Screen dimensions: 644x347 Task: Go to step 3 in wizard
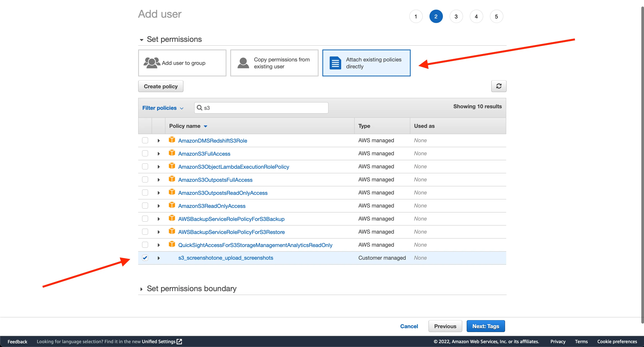point(456,17)
